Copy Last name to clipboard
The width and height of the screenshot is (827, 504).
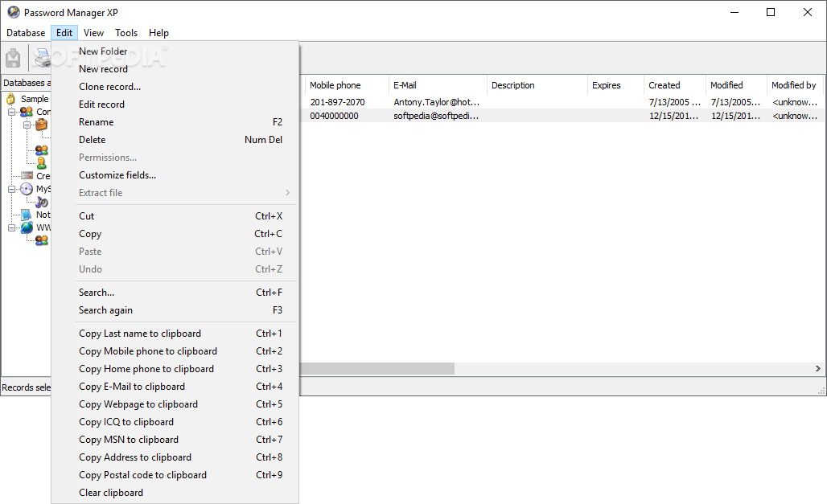pyautogui.click(x=175, y=334)
